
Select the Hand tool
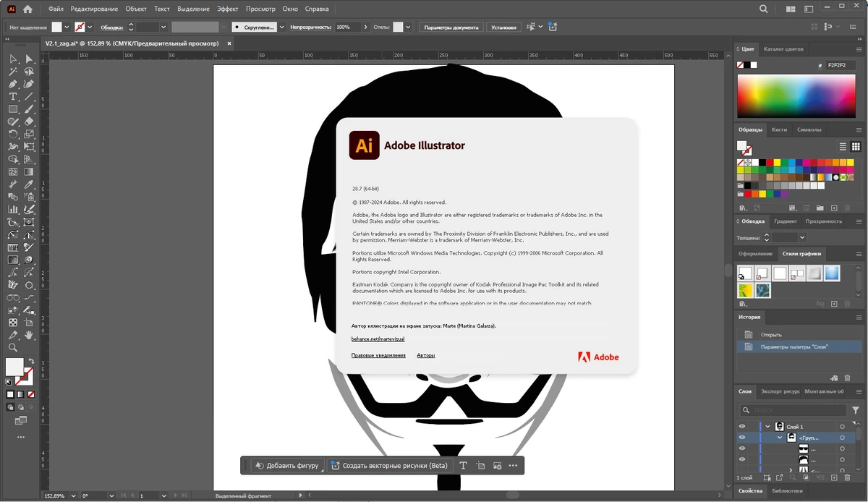[29, 335]
